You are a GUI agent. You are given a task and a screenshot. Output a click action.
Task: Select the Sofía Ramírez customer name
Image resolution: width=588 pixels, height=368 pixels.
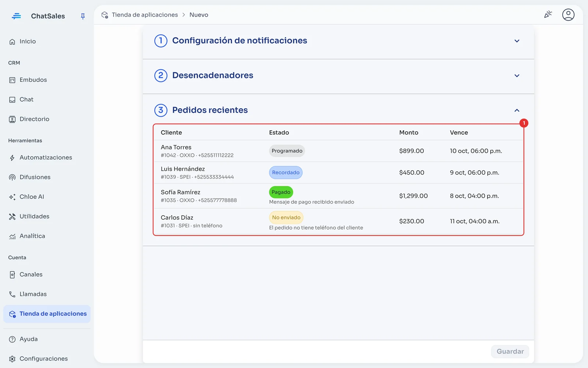tap(180, 192)
